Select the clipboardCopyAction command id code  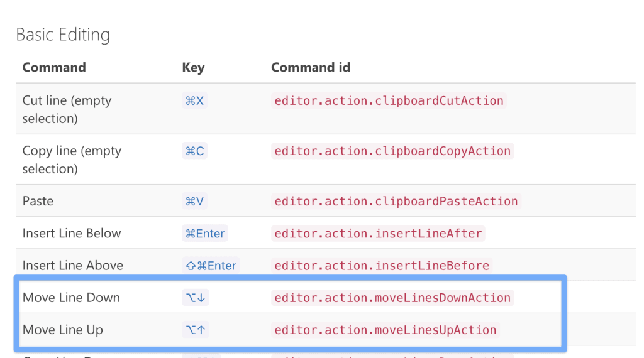(x=392, y=151)
